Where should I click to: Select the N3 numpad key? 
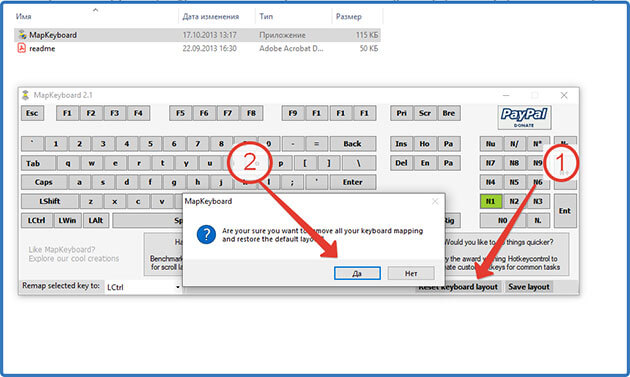pos(538,201)
